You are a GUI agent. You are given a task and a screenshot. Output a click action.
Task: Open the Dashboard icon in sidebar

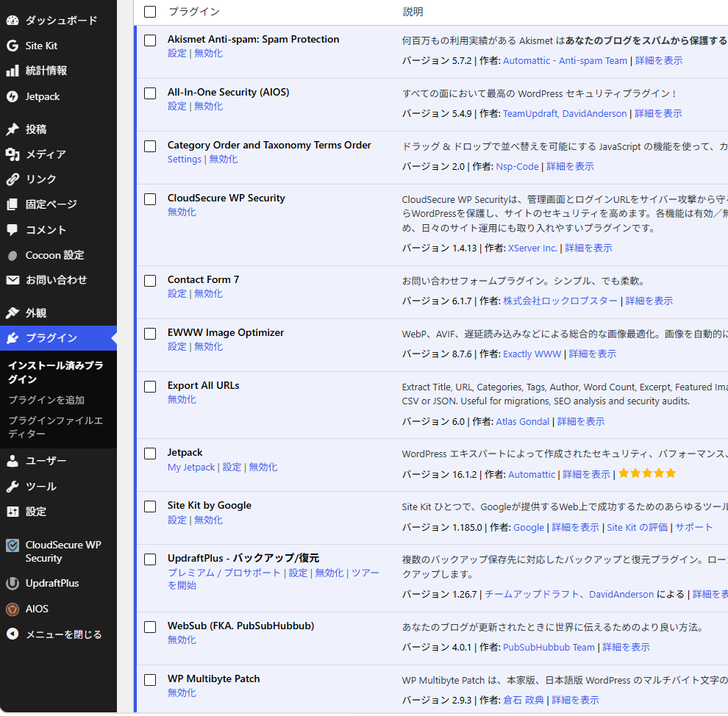pyautogui.click(x=13, y=20)
